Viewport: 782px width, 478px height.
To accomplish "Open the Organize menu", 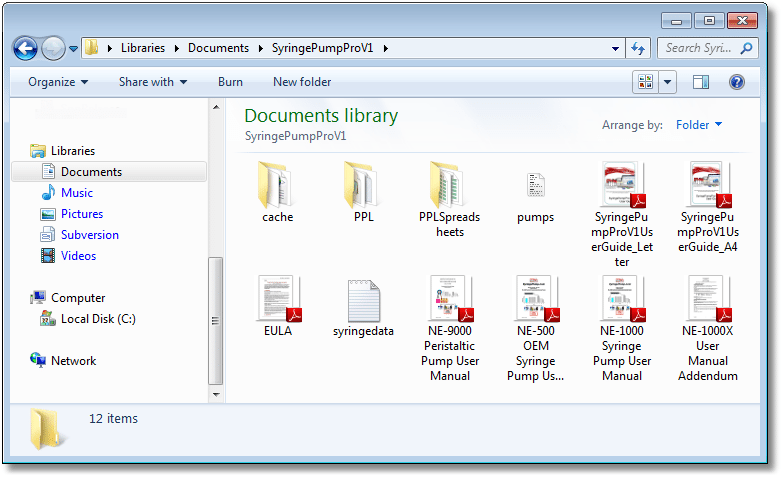I will pyautogui.click(x=58, y=82).
